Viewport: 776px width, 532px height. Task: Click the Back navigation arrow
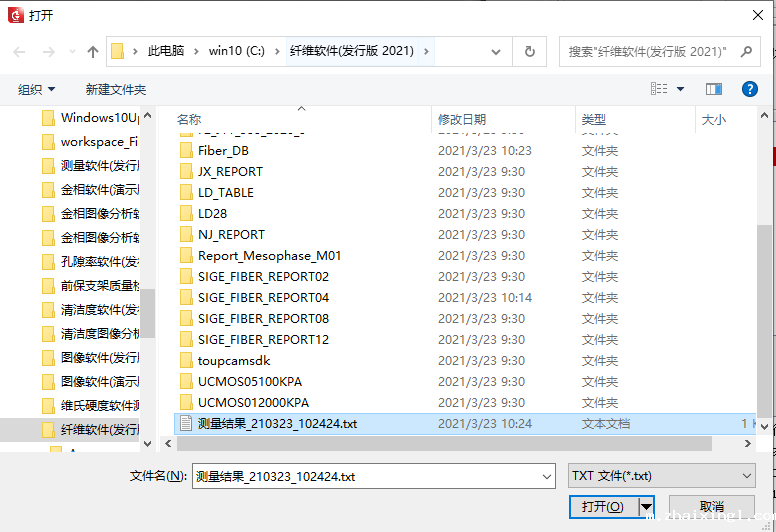click(x=18, y=51)
